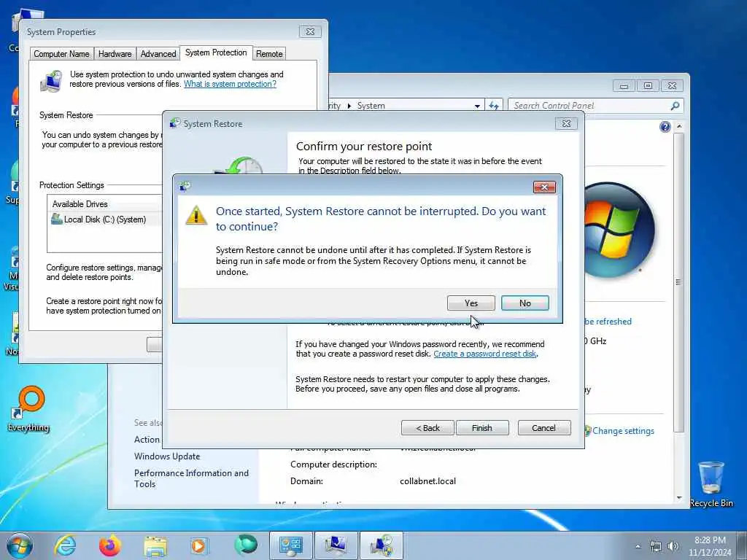Viewport: 747px width, 560px height.
Task: Open taskbar clock and date
Action: pyautogui.click(x=710, y=546)
